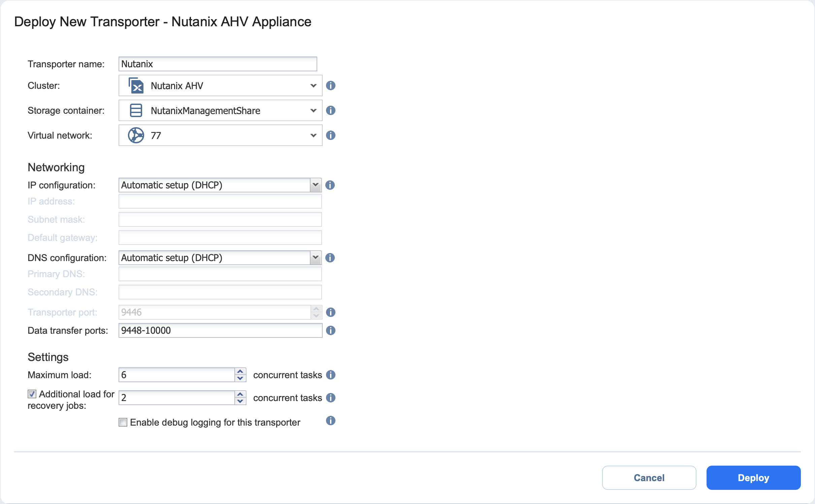This screenshot has height=504, width=815.
Task: Click the info icon beside debug logging option
Action: [x=330, y=421]
